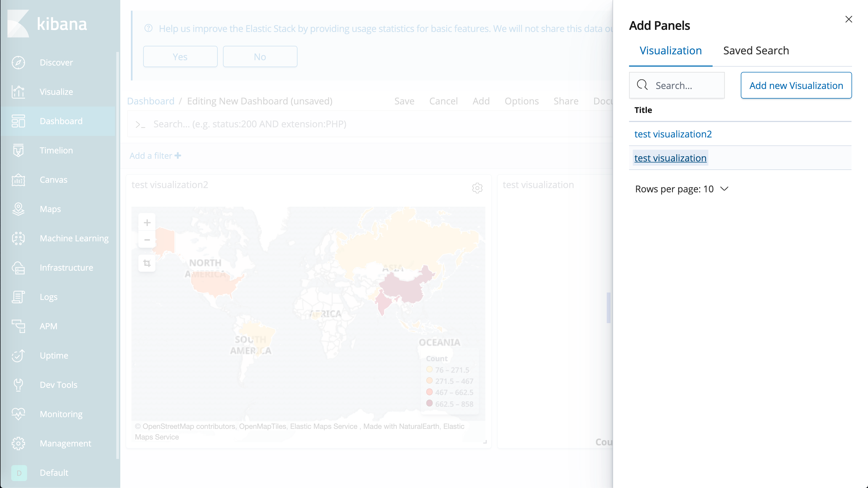Open Management gear icon in sidebar
This screenshot has width=868, height=488.
(18, 444)
